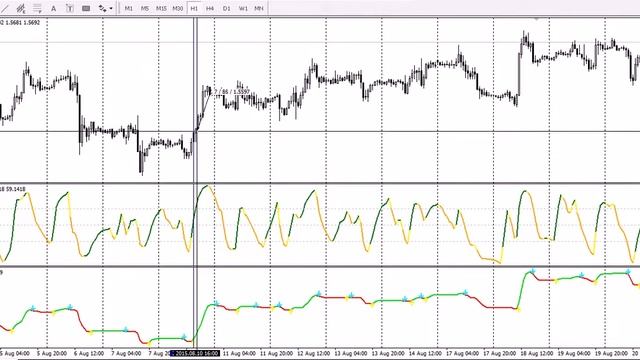Click the '17 Aug 04:00' time label
The height and width of the screenshot is (360, 640).
click(x=462, y=353)
